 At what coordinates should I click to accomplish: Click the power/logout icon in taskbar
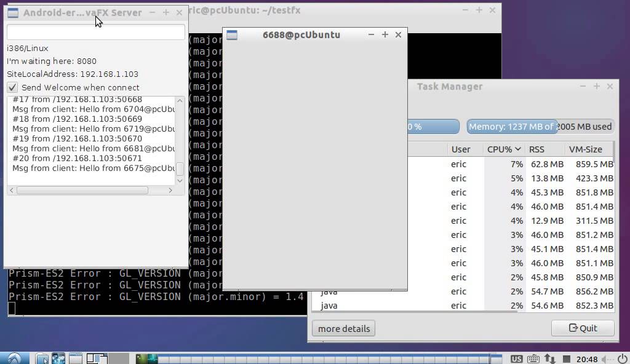(623, 359)
